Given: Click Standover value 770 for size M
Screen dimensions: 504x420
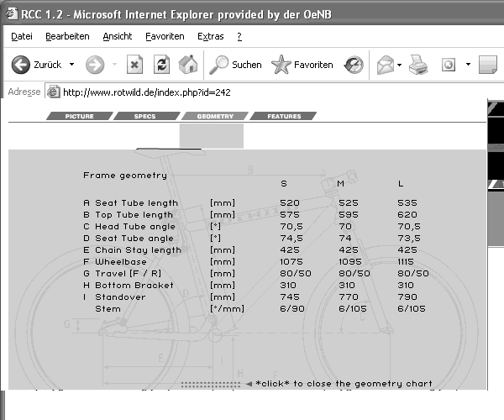Looking at the screenshot, I should click(x=349, y=297).
